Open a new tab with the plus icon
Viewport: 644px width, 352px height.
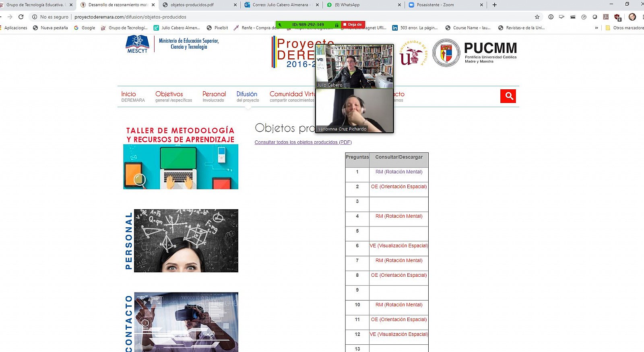point(495,5)
